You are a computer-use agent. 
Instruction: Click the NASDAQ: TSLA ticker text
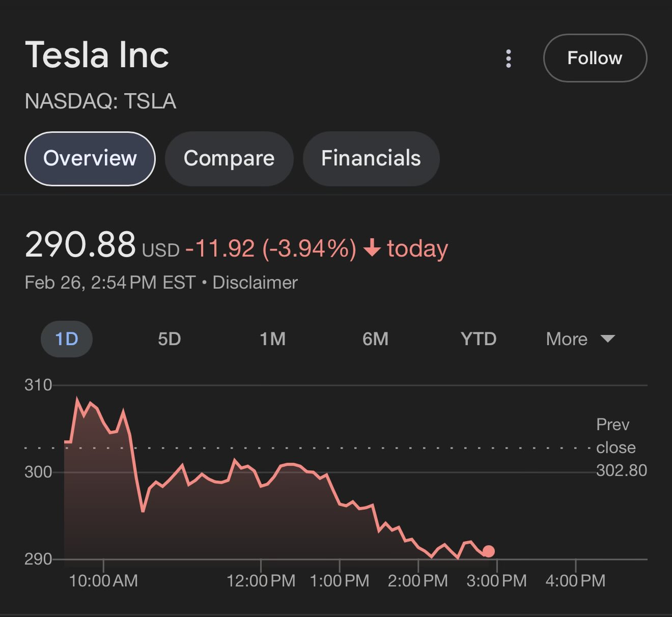pyautogui.click(x=100, y=101)
